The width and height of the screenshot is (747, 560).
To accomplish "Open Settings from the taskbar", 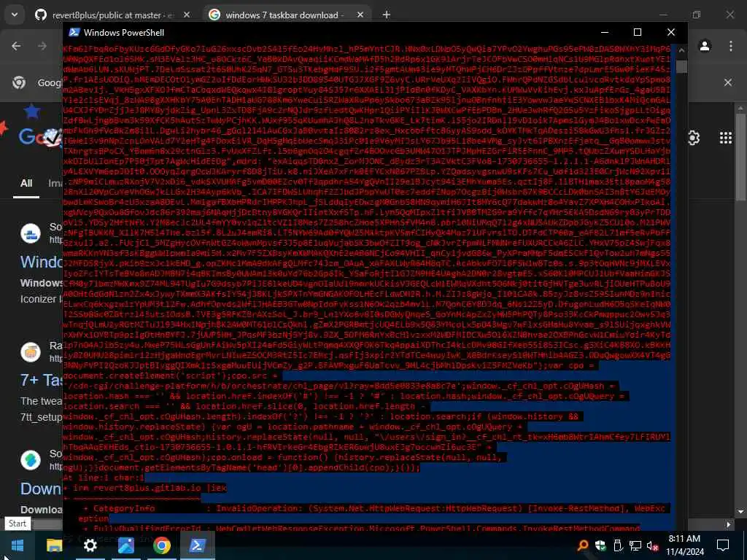I will (x=90, y=545).
